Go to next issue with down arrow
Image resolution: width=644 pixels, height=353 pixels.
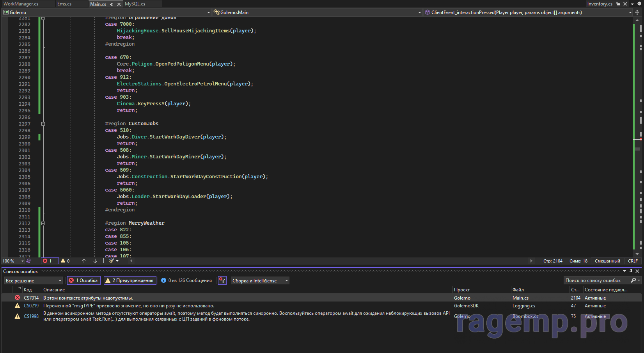point(95,261)
